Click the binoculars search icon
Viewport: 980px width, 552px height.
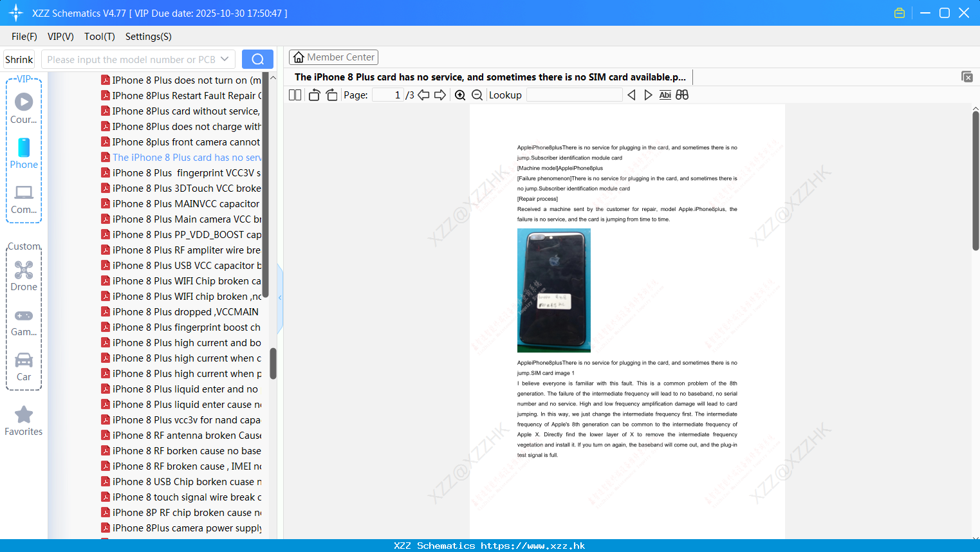coord(682,95)
